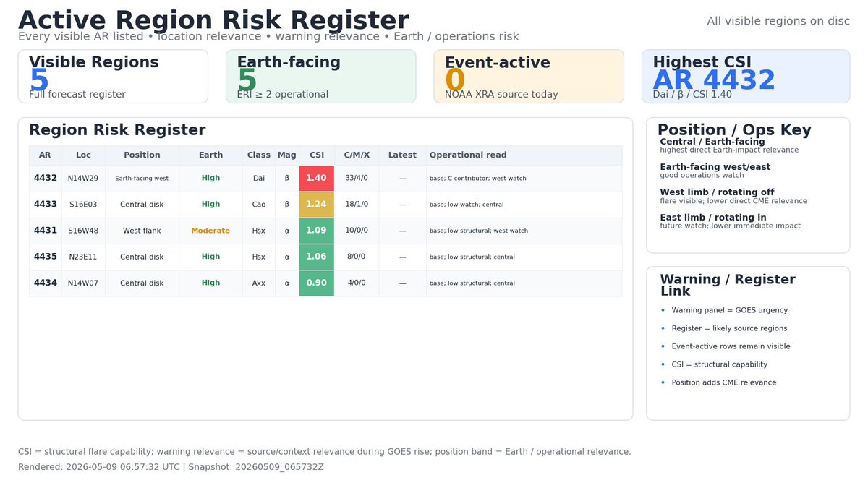Select AR number 4431 cell

coord(45,231)
